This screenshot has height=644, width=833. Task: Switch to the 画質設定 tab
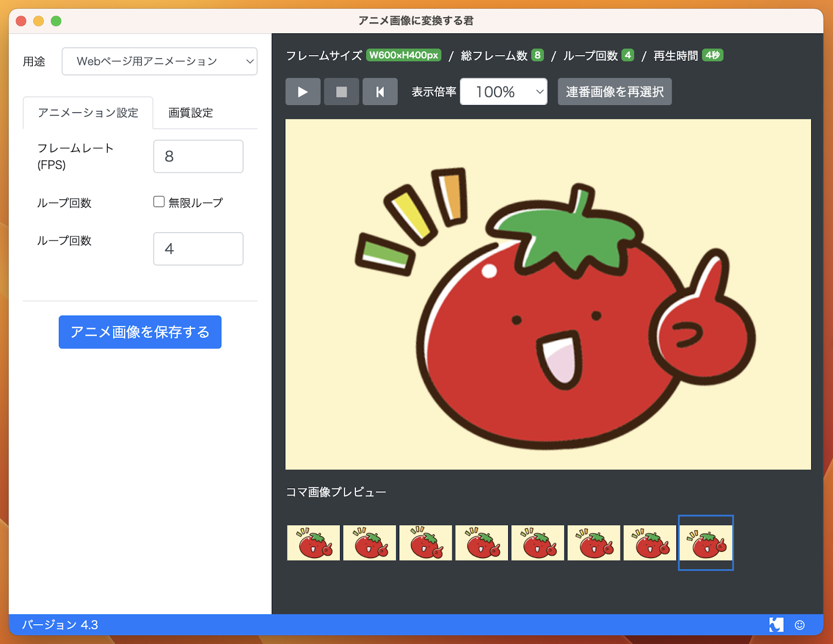pyautogui.click(x=191, y=113)
